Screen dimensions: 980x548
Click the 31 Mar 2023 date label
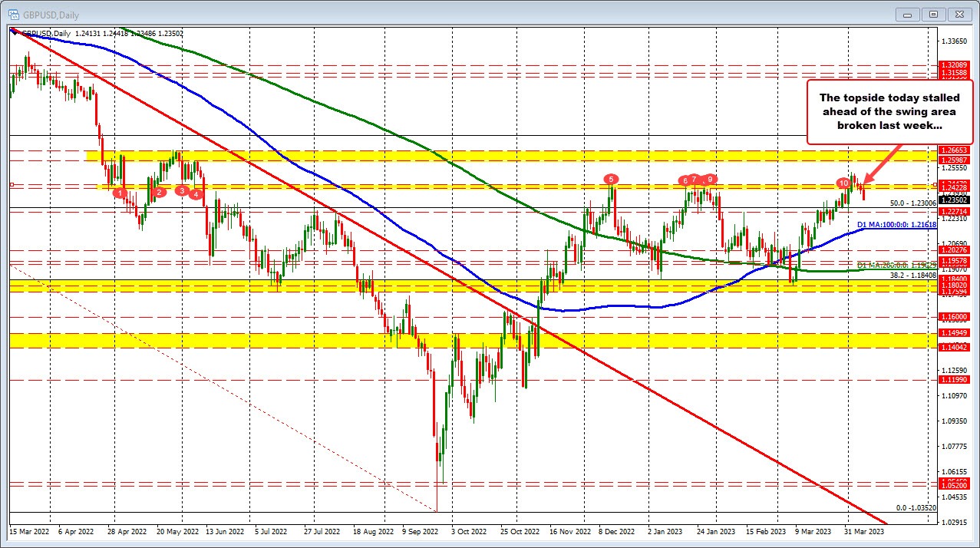(x=864, y=530)
